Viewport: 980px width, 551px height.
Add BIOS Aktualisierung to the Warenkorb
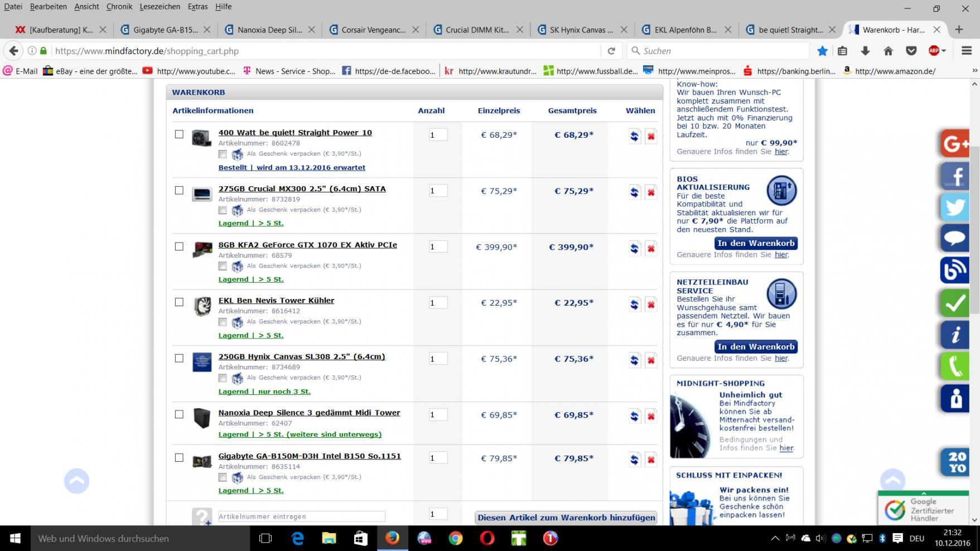tap(756, 243)
